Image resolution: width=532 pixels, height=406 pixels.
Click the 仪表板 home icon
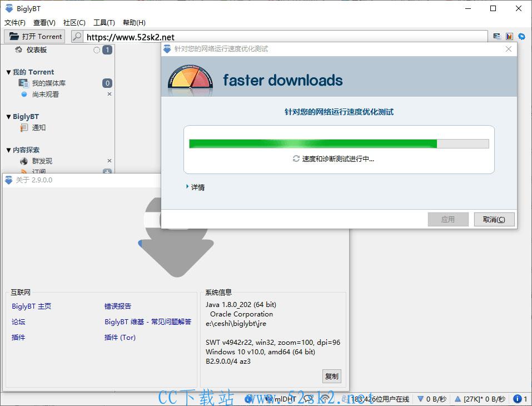tap(19, 50)
